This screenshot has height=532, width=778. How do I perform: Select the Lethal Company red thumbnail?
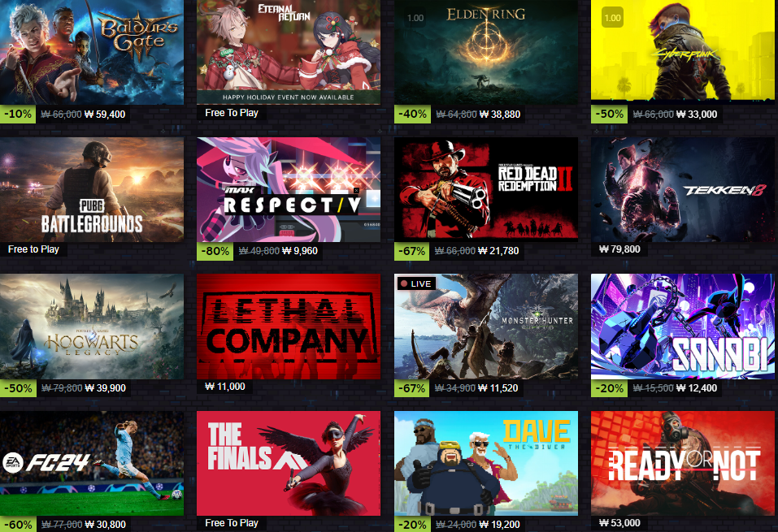pyautogui.click(x=289, y=327)
